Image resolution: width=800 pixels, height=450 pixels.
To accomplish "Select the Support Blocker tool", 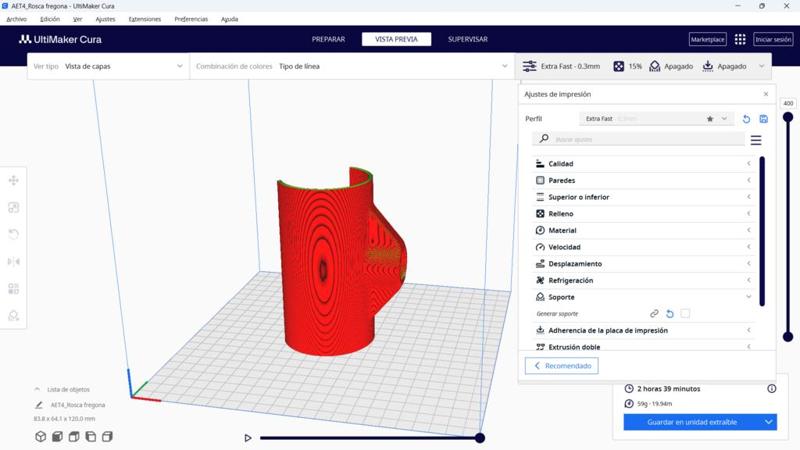I will [14, 315].
